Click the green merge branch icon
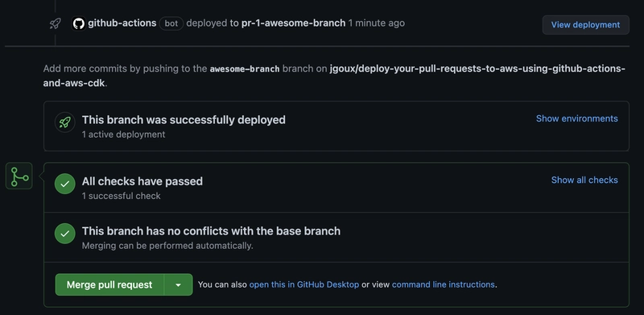The image size is (644, 315). [19, 176]
